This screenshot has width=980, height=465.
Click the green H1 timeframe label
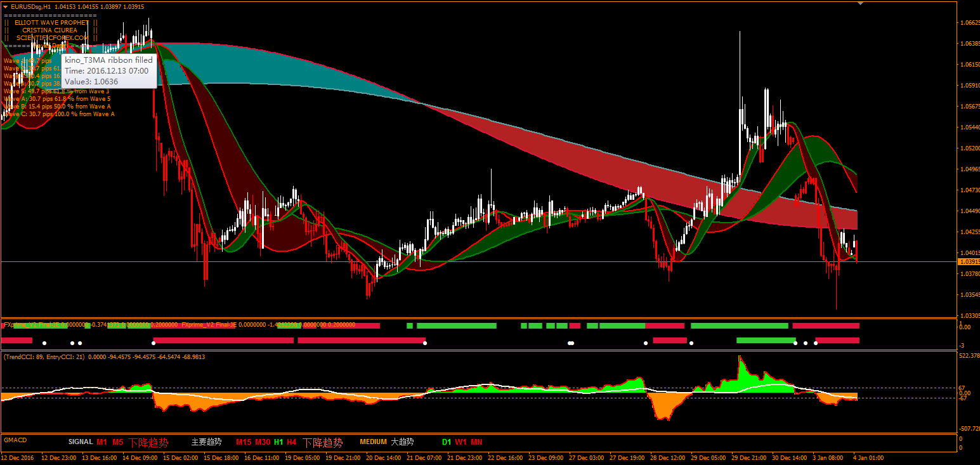(278, 442)
